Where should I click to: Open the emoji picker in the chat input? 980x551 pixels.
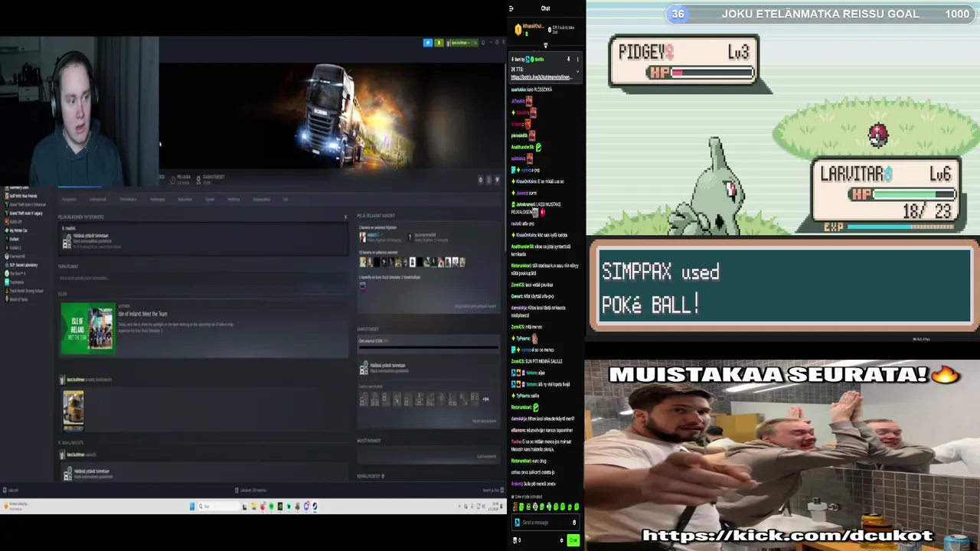pyautogui.click(x=573, y=522)
